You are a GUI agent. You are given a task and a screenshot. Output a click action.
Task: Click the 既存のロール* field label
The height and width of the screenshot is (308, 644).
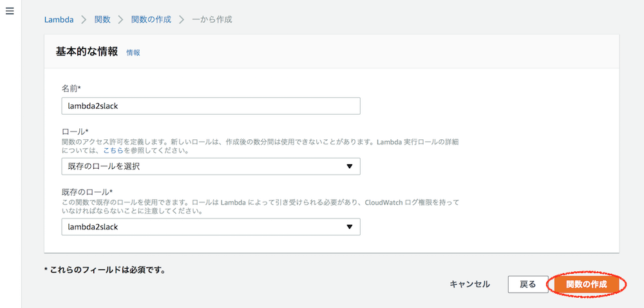pos(87,192)
